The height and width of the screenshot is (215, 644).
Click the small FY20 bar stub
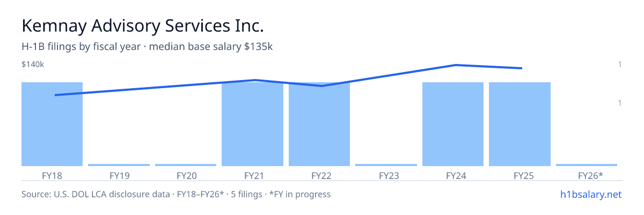(x=186, y=165)
